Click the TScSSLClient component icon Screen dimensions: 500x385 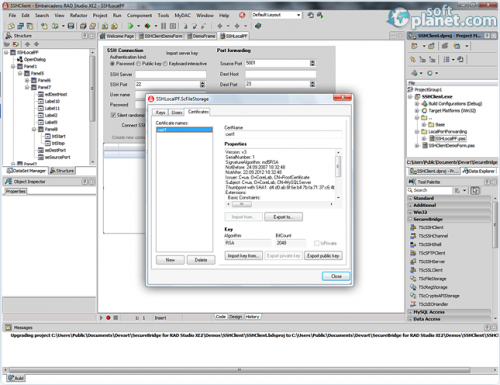413,270
